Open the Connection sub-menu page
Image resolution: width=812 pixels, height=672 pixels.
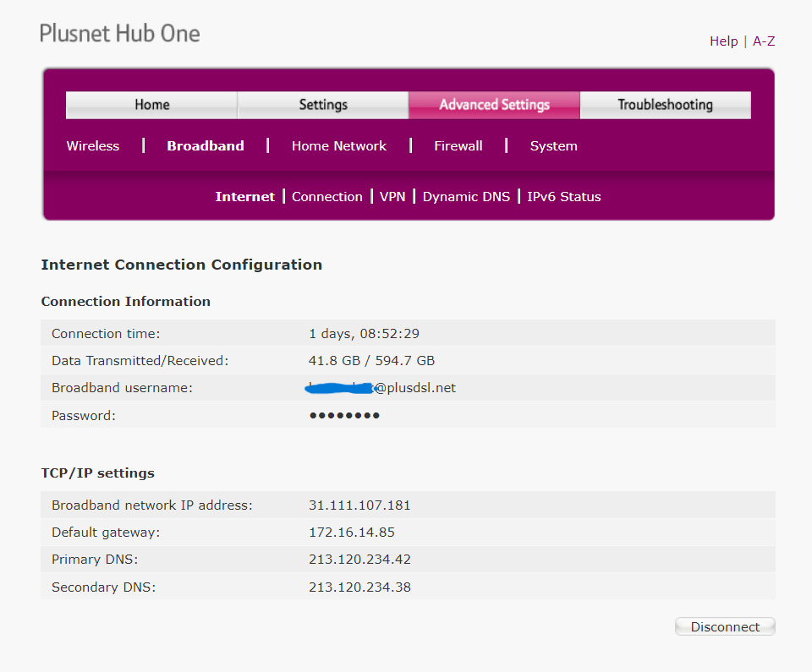(x=327, y=197)
